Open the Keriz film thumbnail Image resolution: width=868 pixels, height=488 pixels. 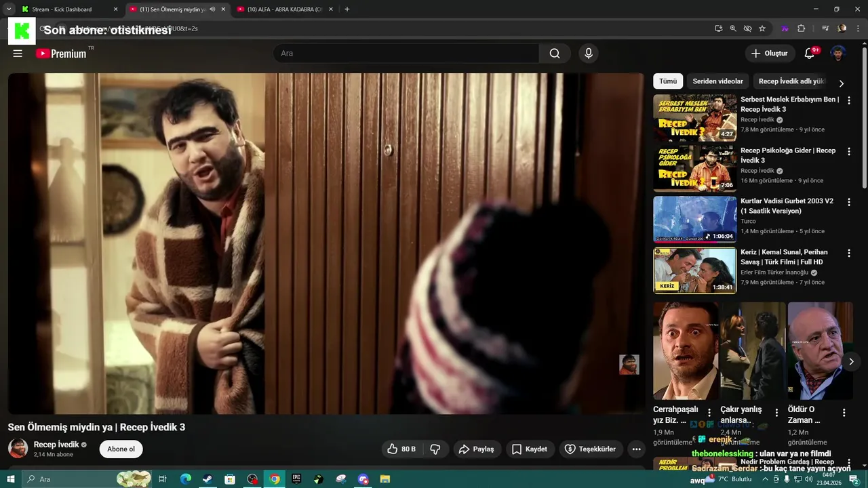coord(694,270)
